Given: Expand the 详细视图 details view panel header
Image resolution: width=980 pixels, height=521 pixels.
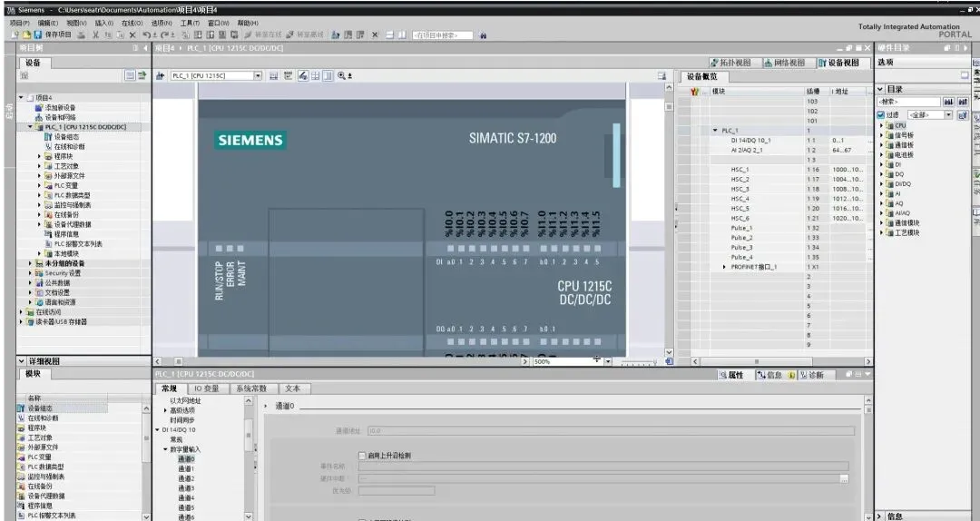Looking at the screenshot, I should point(21,361).
